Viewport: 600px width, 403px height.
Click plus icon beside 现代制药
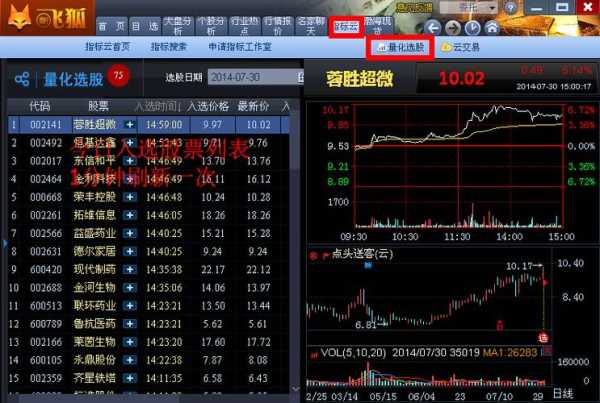130,269
